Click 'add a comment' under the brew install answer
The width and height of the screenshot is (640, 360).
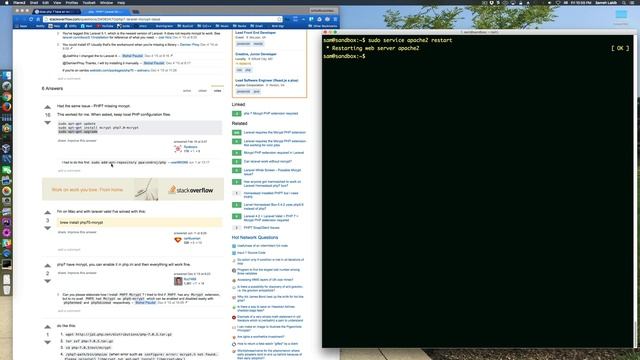tap(69, 249)
